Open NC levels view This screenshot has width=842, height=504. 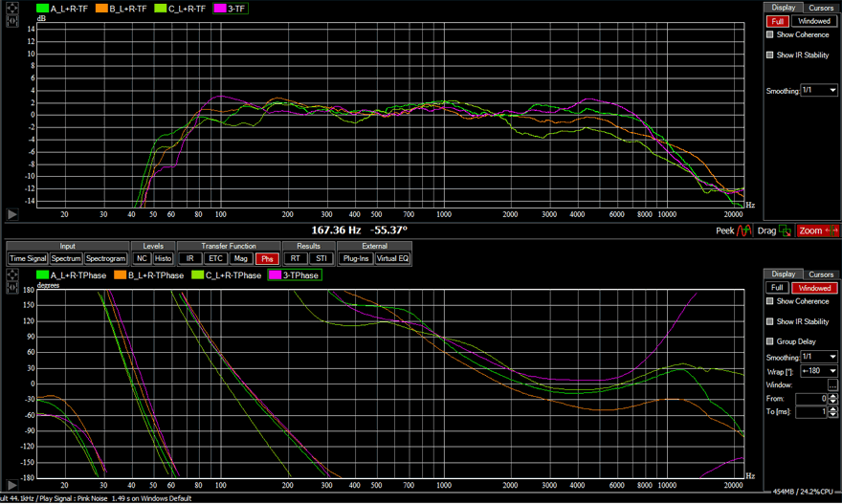[x=142, y=259]
